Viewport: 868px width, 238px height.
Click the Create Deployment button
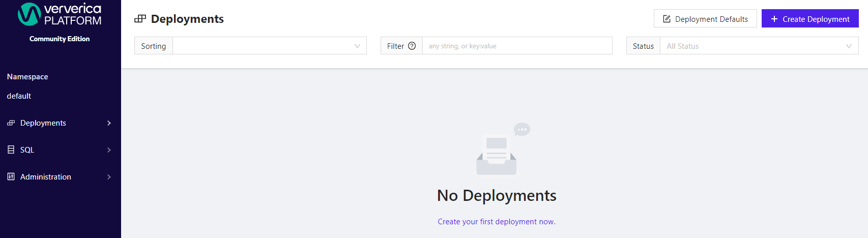[810, 19]
